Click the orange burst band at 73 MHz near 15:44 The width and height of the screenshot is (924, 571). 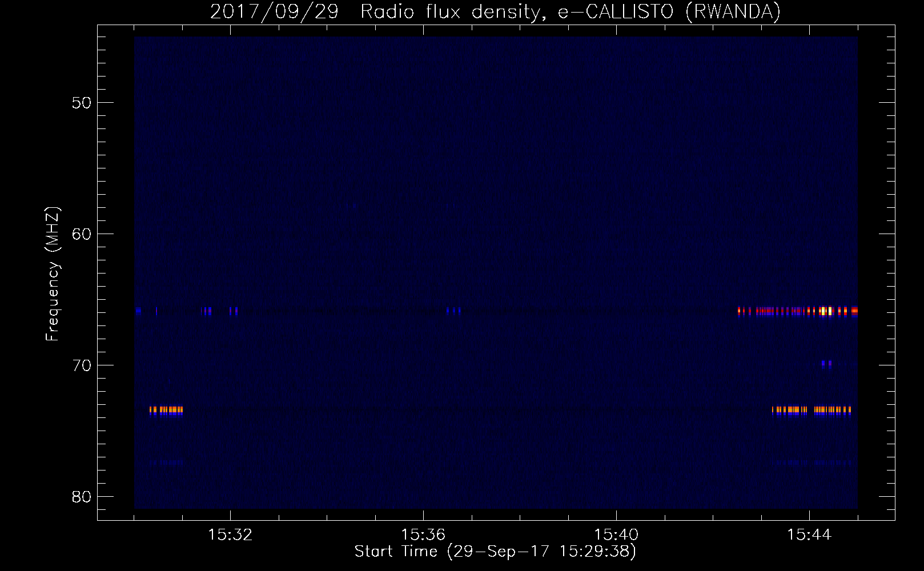coord(811,409)
